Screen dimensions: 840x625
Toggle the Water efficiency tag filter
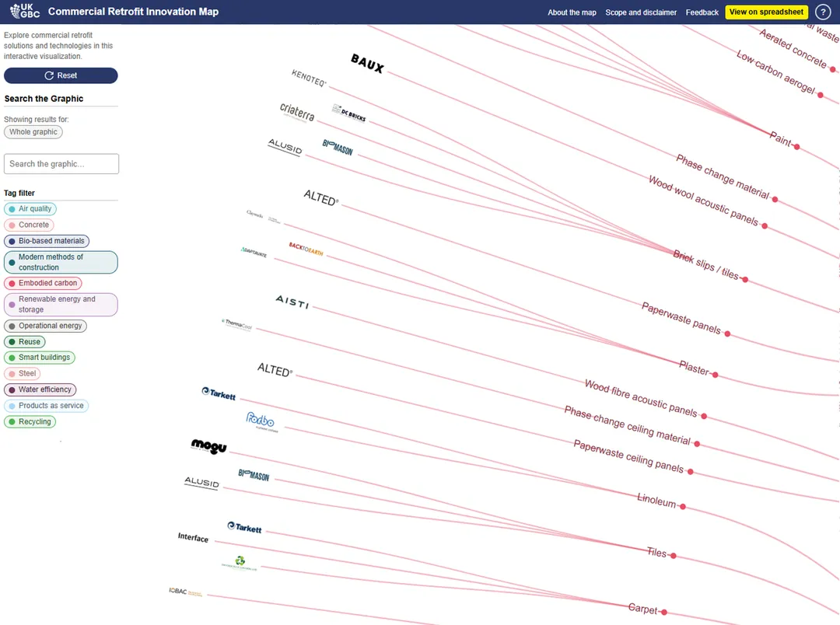point(40,389)
